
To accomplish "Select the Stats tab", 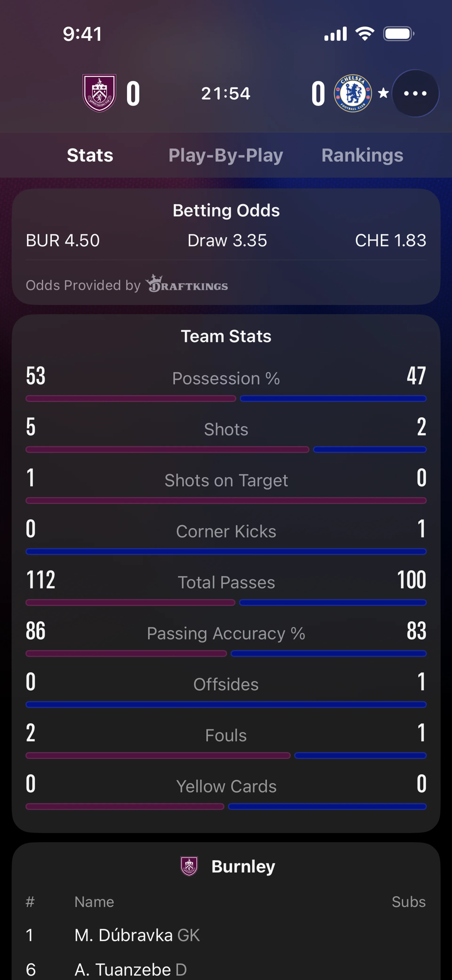I will tap(90, 155).
